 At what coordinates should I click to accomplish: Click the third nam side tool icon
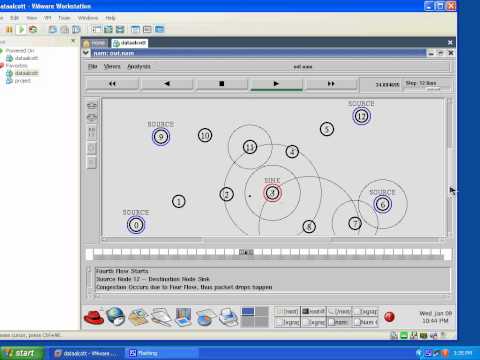click(x=92, y=132)
